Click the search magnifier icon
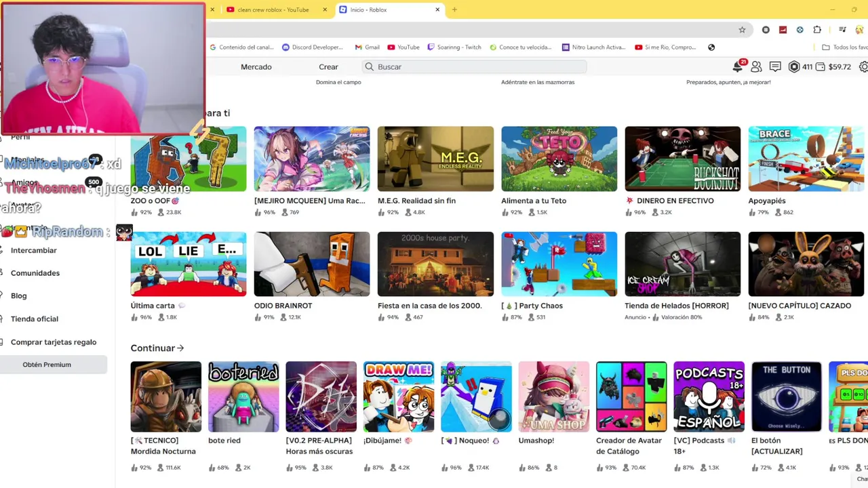This screenshot has height=488, width=868. pyautogui.click(x=369, y=66)
